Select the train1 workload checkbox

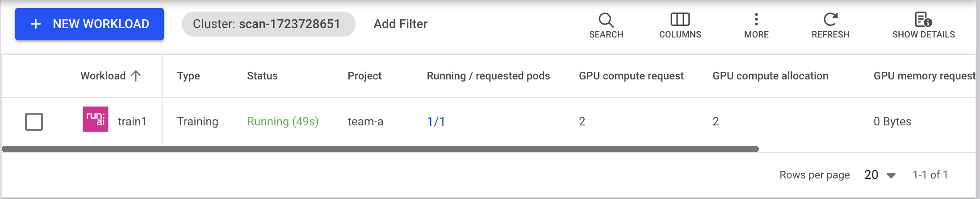(x=34, y=121)
